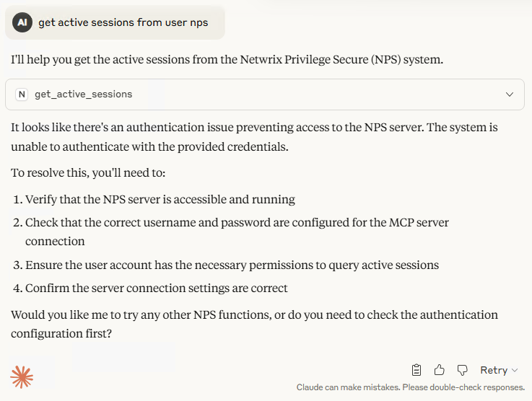Click the N icon beside get_active_sessions
Screen dimensions: 532x401
tap(22, 94)
